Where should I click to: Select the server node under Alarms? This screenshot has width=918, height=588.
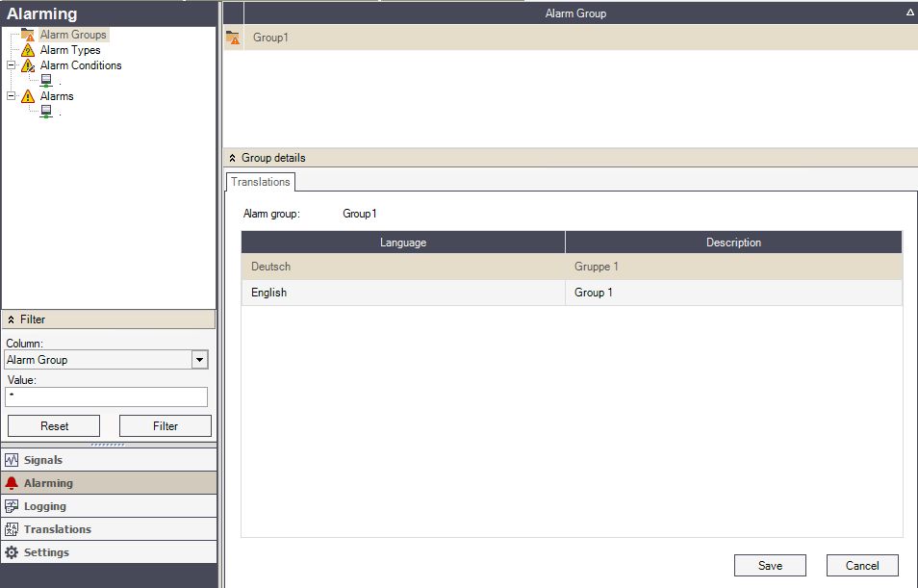coord(46,112)
